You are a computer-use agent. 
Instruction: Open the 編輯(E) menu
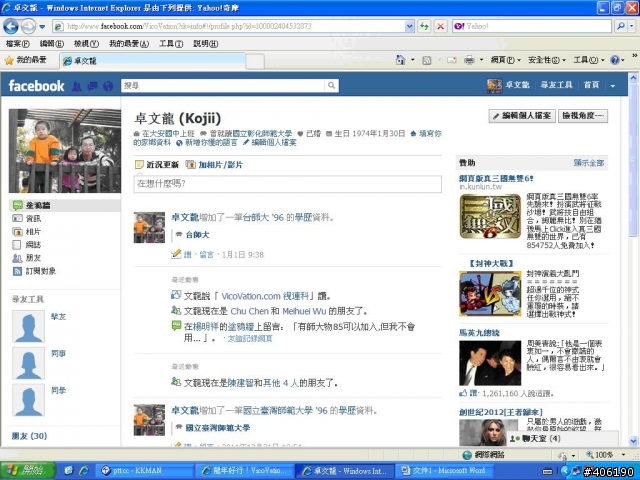(51, 43)
